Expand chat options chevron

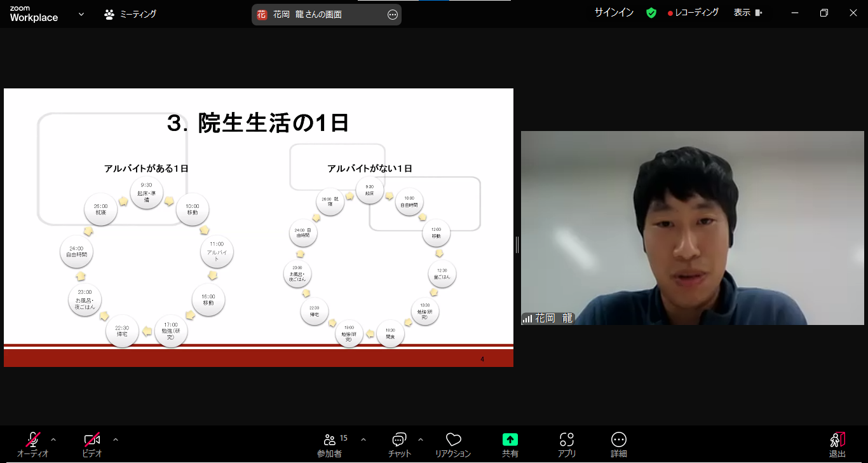click(x=421, y=439)
